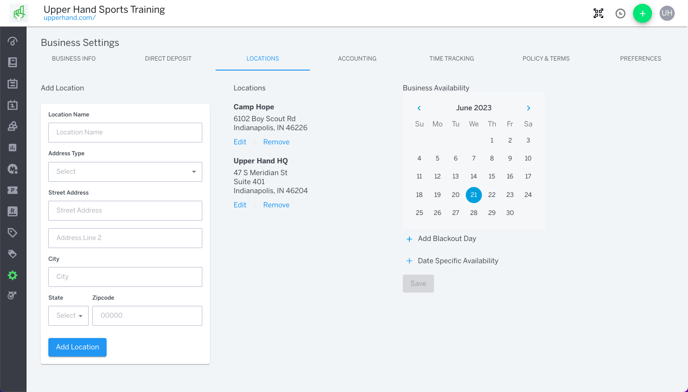Screen dimensions: 688x392
Task: Select June 7 in calendar
Action: 473,158
